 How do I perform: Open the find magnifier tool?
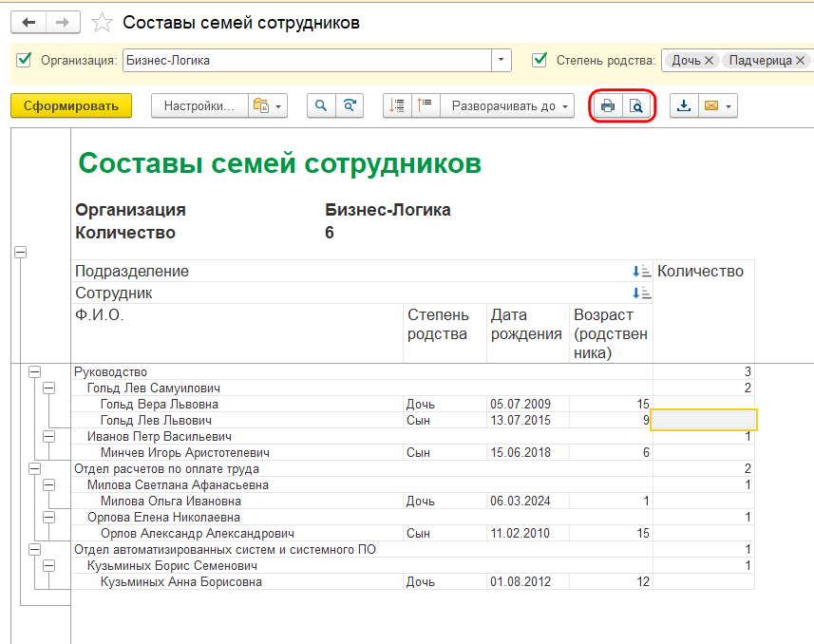coord(321,106)
